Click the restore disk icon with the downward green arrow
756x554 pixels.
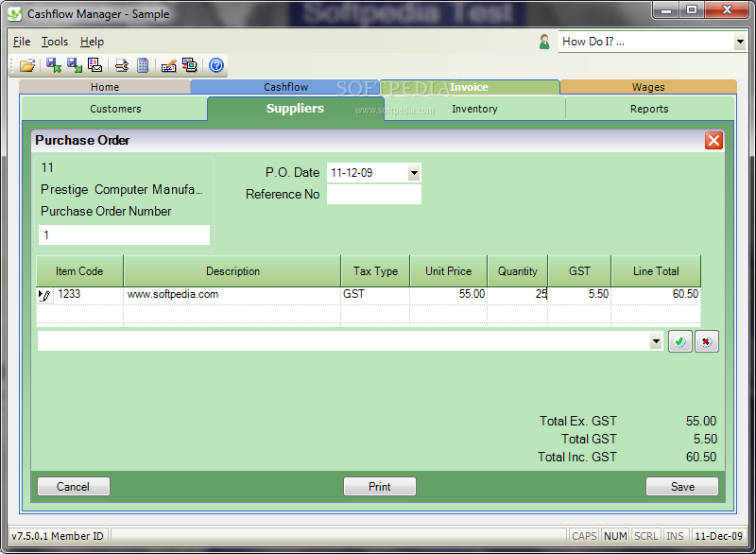click(75, 65)
